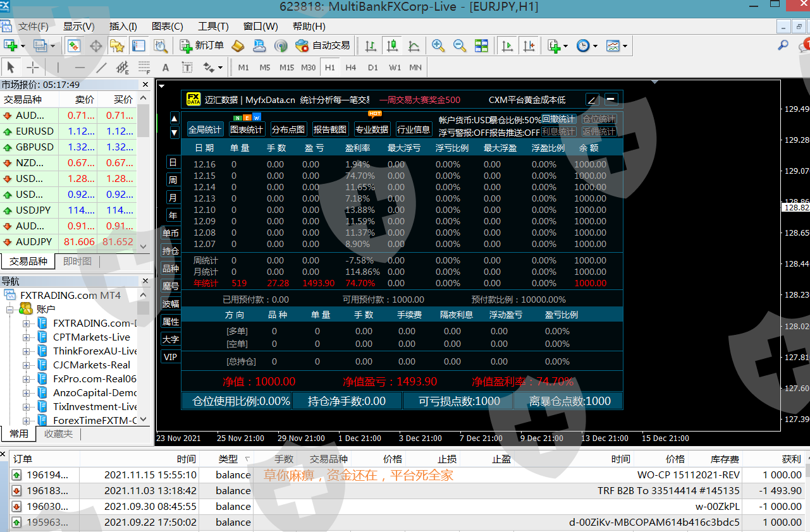Screen dimensions: 810x532
Task: Open the 文件(F) menu
Action: (34, 26)
